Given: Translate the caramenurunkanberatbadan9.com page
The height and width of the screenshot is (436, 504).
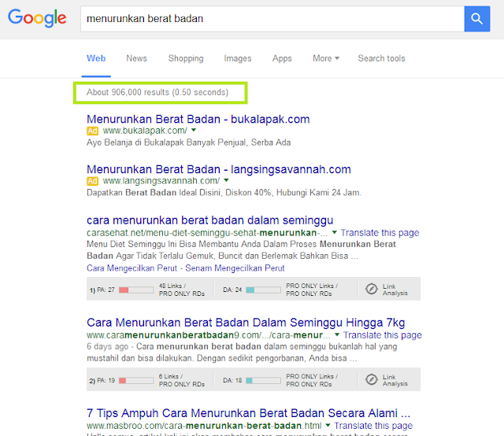Looking at the screenshot, I should click(383, 334).
